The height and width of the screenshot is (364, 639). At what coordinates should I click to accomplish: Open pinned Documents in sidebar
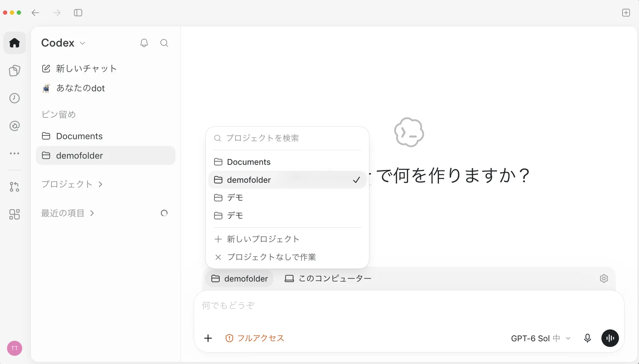(x=105, y=136)
